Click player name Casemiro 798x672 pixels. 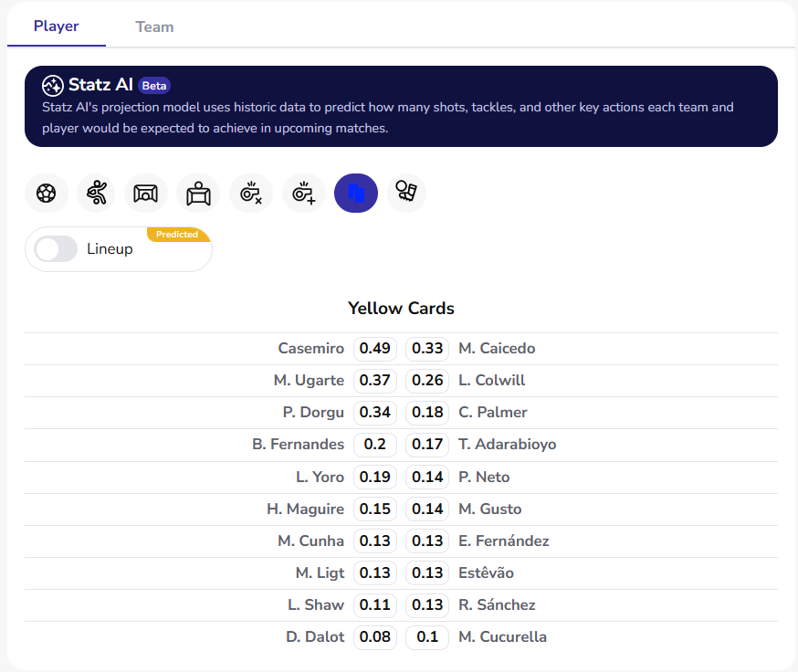(x=310, y=349)
